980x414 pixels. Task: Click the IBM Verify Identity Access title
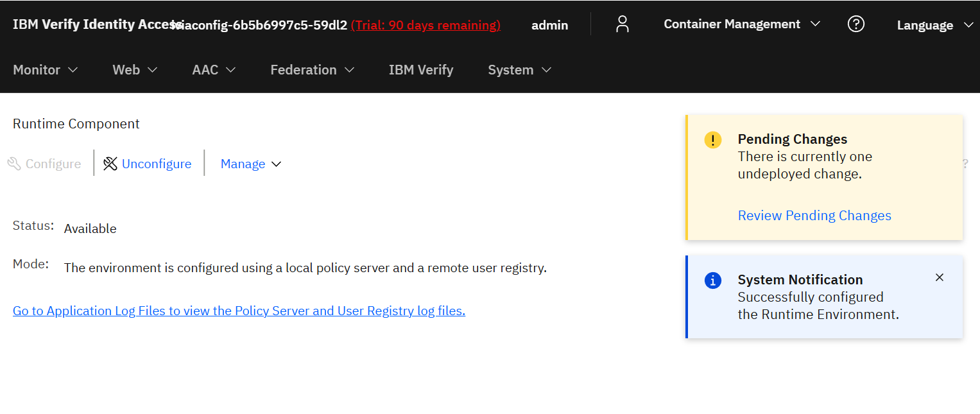point(98,24)
